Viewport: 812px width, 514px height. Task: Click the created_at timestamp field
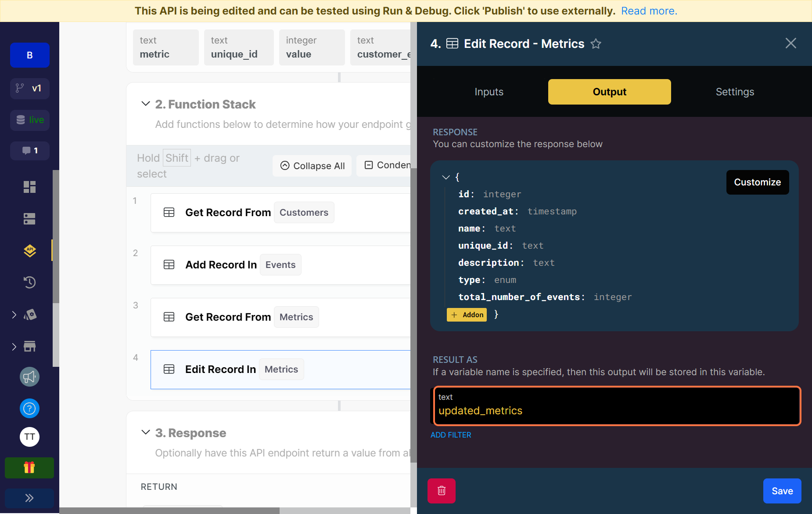(517, 211)
